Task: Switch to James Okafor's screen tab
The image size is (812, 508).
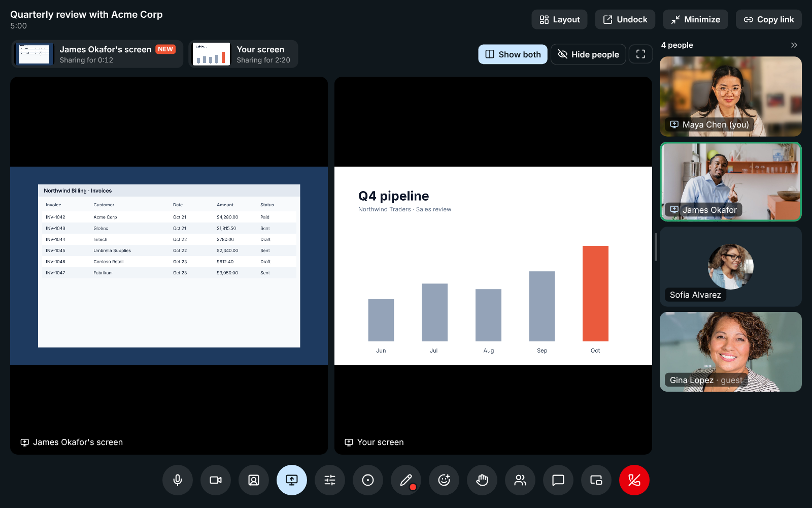Action: point(97,54)
